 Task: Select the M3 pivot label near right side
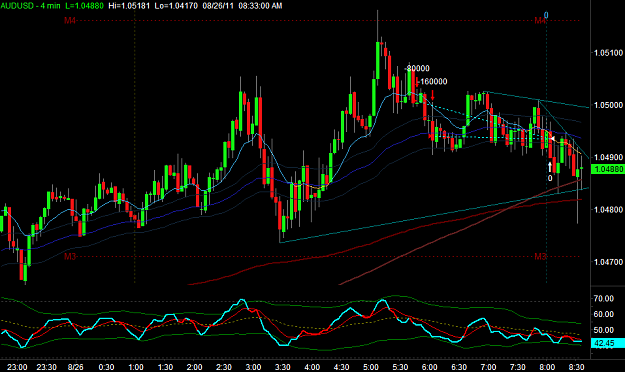pos(540,256)
